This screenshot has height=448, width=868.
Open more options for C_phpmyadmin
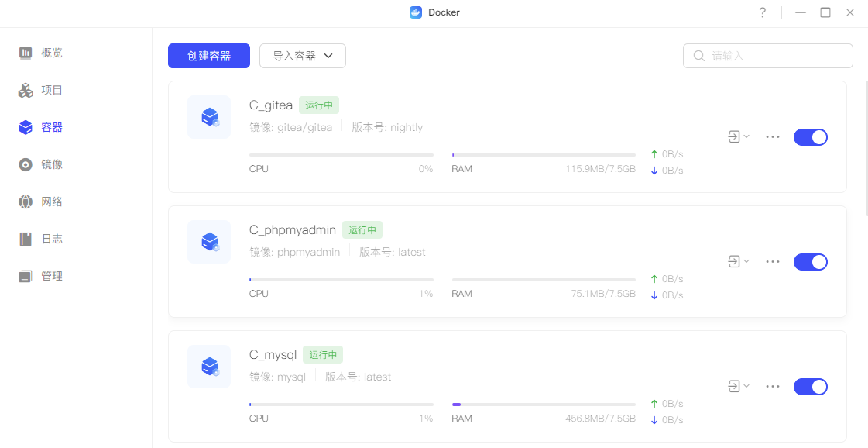(773, 262)
